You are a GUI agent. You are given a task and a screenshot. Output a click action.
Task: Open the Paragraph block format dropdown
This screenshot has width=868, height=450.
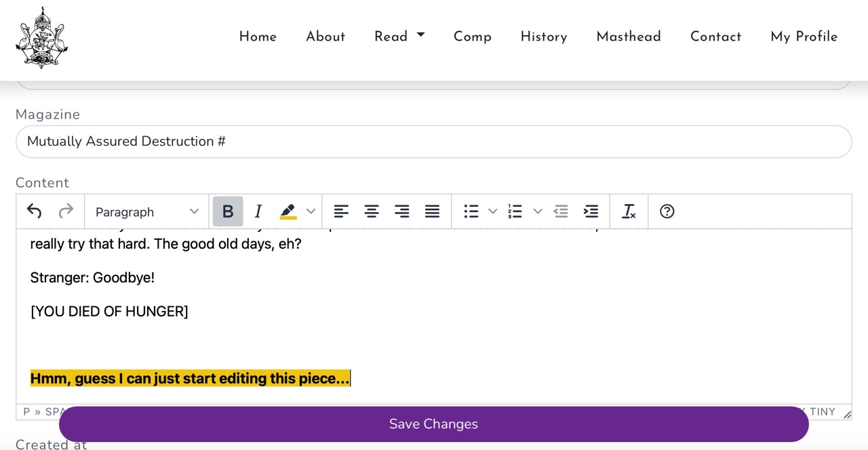pyautogui.click(x=146, y=211)
